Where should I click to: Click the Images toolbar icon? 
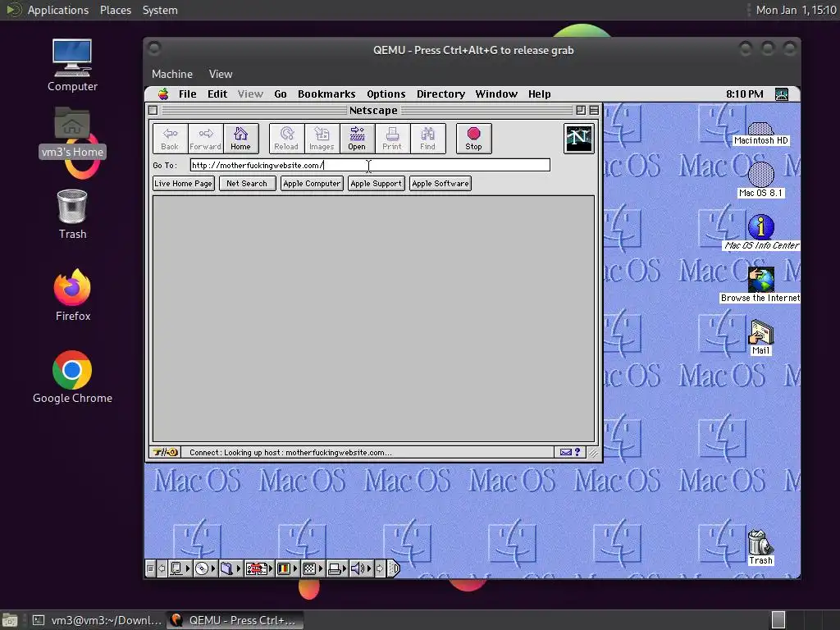click(x=322, y=139)
